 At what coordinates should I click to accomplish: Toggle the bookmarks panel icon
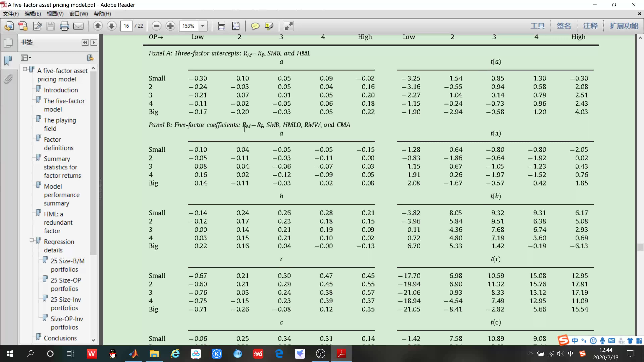[x=8, y=60]
